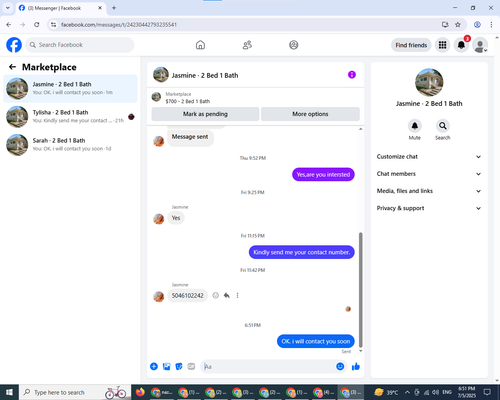Open the Windows Start menu
The height and width of the screenshot is (400, 500).
[x=9, y=392]
